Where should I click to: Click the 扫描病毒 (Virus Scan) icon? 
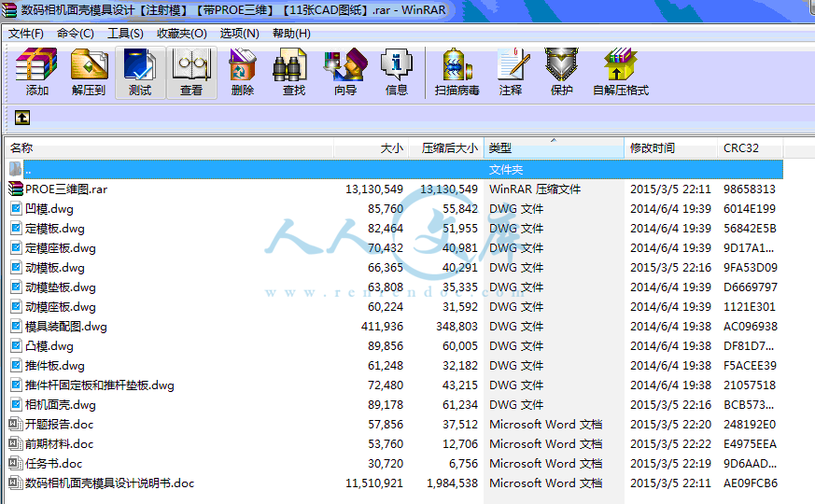tap(457, 64)
